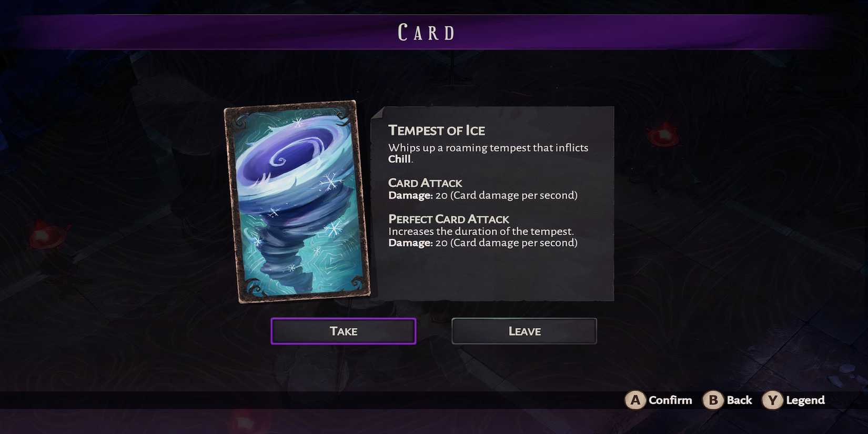Select the Card Attack heading
Image resolution: width=868 pixels, height=434 pixels.
coord(425,183)
